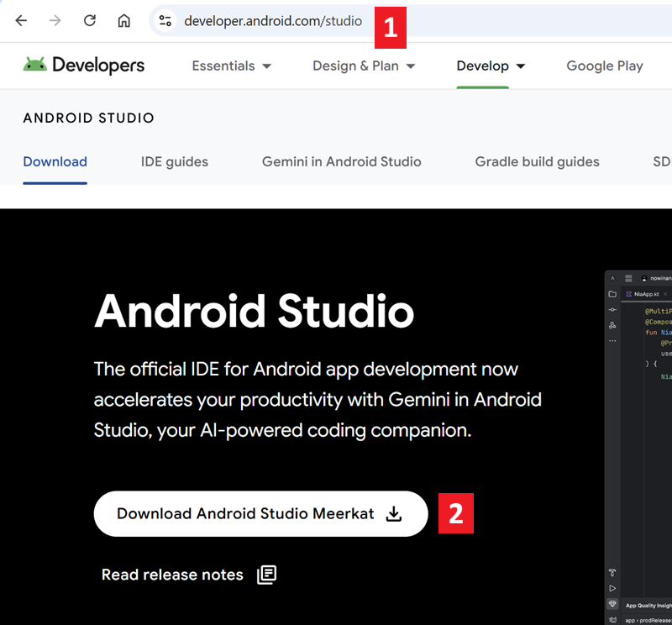The height and width of the screenshot is (625, 672).
Task: Click the Build hammer icon in IDE preview
Action: click(612, 572)
